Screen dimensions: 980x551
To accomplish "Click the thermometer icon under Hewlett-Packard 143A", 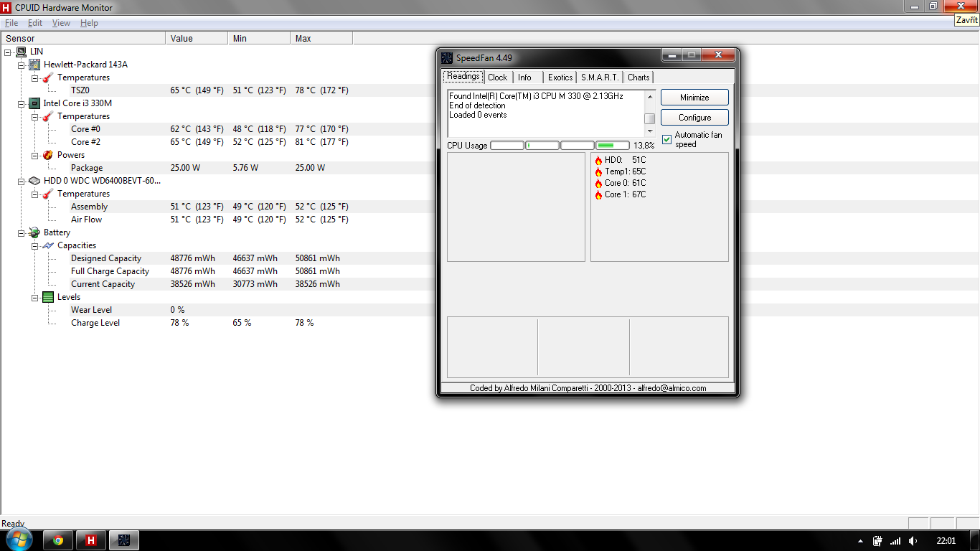I will [48, 77].
